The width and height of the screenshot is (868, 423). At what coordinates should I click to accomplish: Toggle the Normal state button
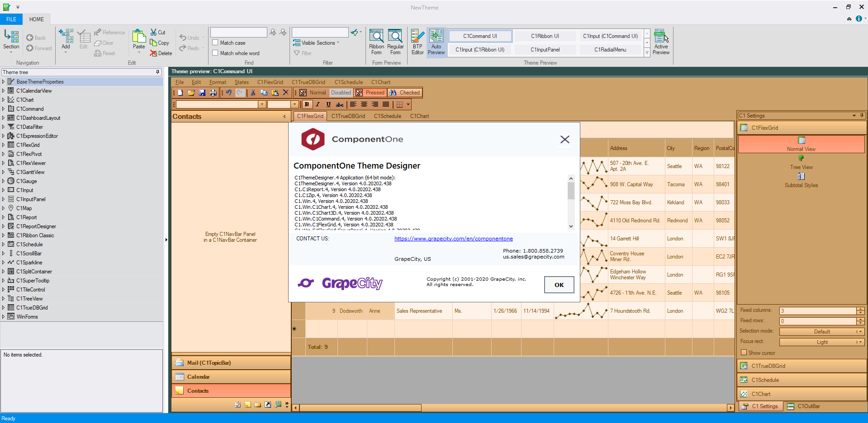click(313, 93)
